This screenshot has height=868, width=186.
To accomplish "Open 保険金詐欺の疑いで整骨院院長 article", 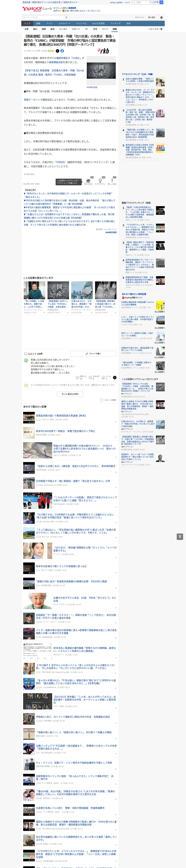I will [61, 415].
